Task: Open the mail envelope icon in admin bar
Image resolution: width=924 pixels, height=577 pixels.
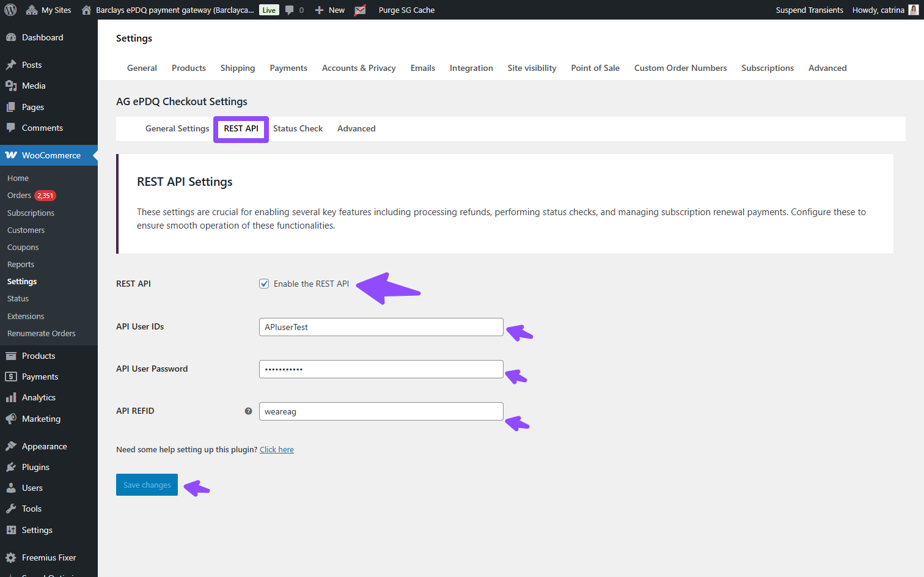Action: 360,10
